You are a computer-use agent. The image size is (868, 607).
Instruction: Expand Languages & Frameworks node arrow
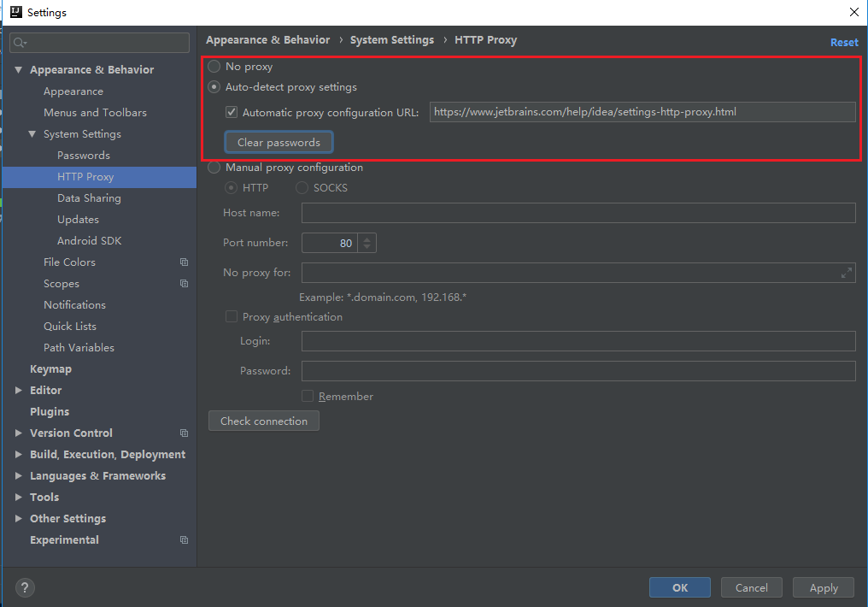tap(18, 475)
